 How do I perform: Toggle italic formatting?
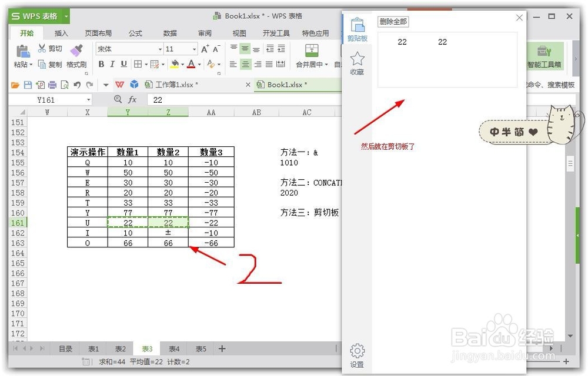(113, 62)
